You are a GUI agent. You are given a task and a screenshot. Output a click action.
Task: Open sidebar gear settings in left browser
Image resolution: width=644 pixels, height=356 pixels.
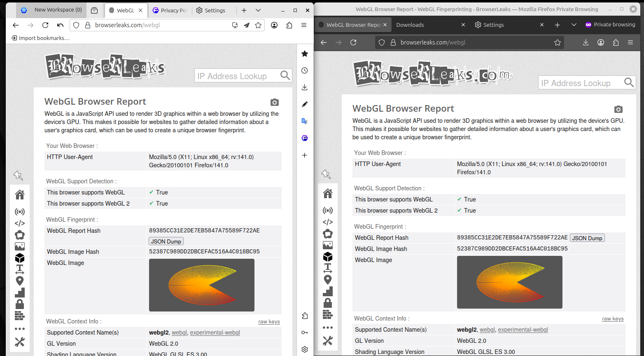[x=305, y=349]
